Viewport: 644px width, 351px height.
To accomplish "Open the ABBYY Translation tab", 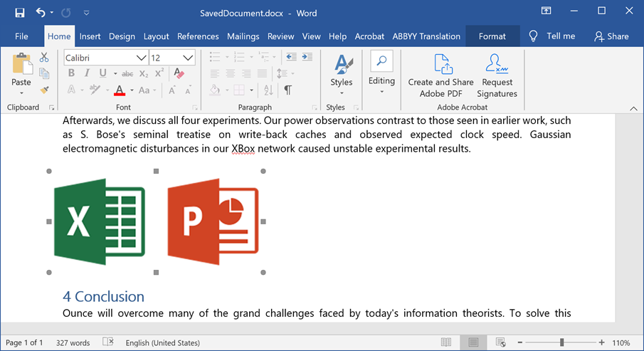I will (426, 36).
